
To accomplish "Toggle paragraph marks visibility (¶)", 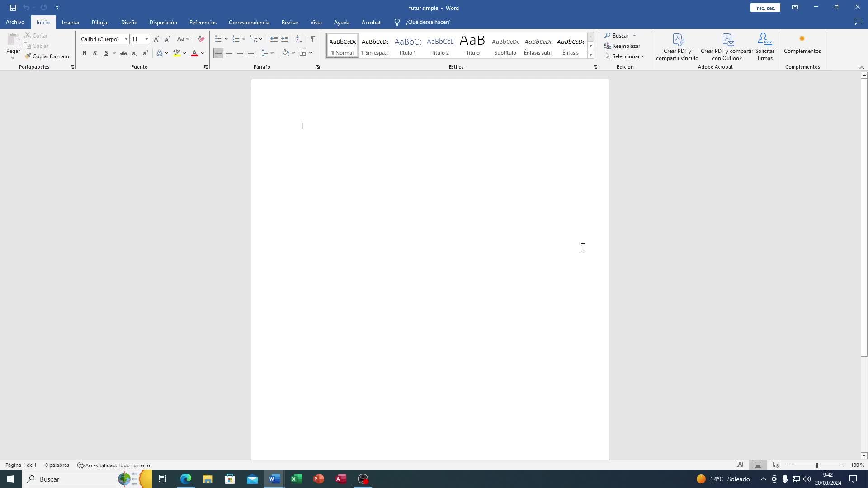I will click(x=313, y=39).
